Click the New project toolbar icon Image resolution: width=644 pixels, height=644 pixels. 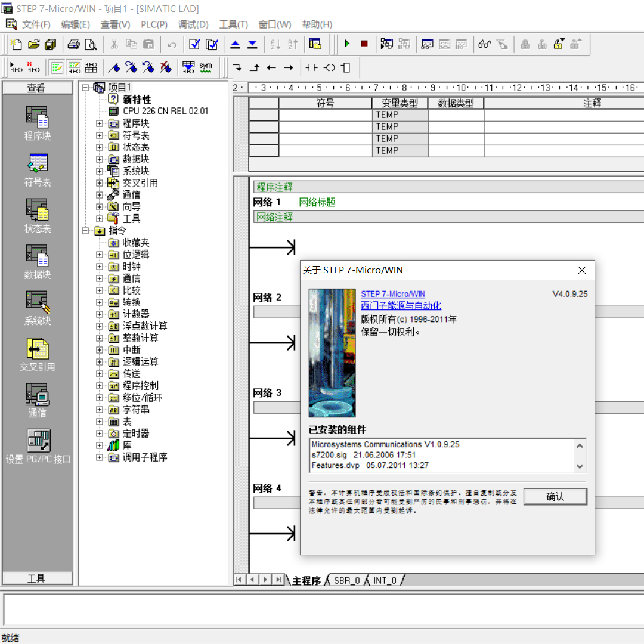pyautogui.click(x=17, y=44)
